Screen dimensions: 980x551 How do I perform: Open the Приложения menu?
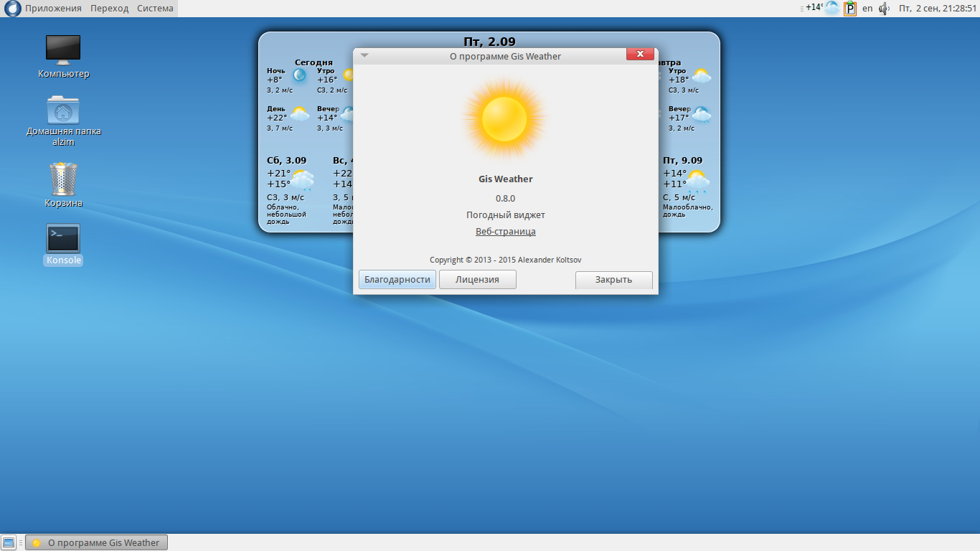click(x=53, y=9)
